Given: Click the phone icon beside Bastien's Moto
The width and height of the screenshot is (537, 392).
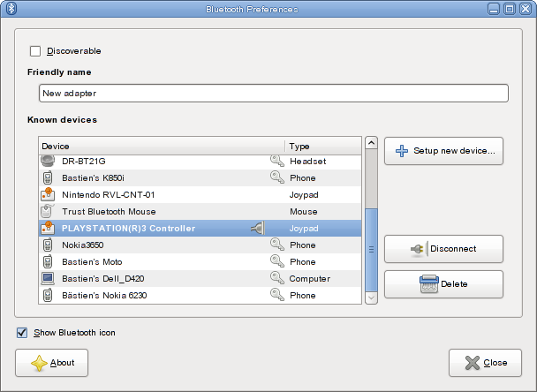Looking at the screenshot, I should 48,261.
